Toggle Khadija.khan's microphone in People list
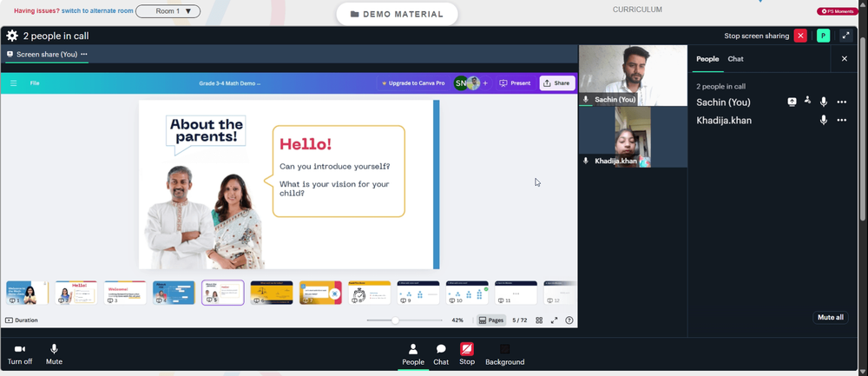The image size is (868, 376). pos(824,120)
